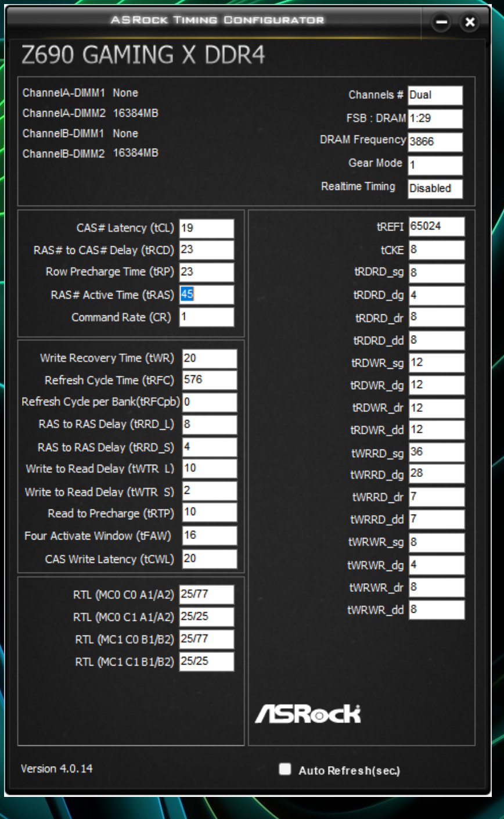Click the tRDRD_dr field
This screenshot has width=504, height=819.
(x=437, y=318)
